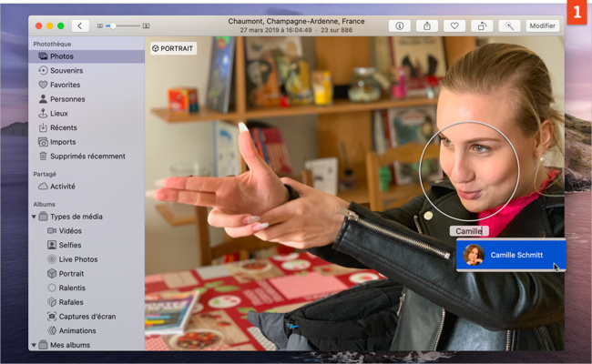
Task: Collapse the Types de média disclosure triangle
Action: tap(35, 217)
